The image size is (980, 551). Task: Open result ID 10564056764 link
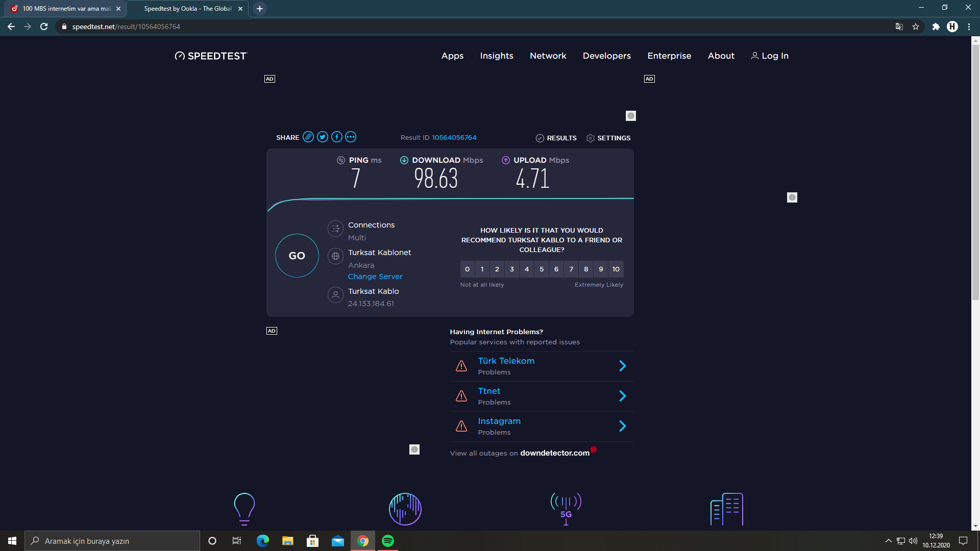click(454, 138)
